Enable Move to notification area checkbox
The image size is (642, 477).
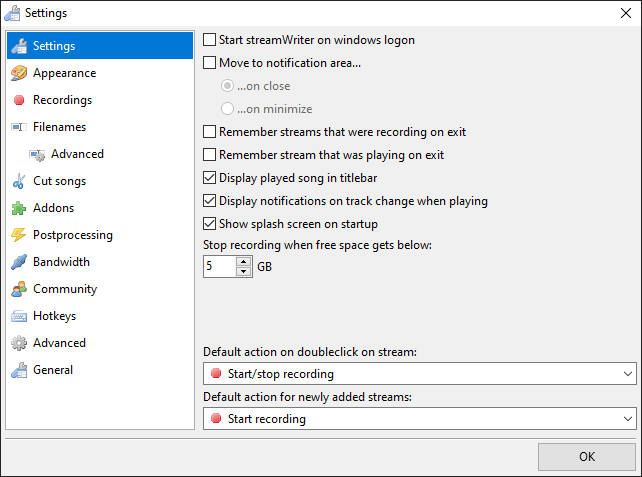click(x=209, y=63)
